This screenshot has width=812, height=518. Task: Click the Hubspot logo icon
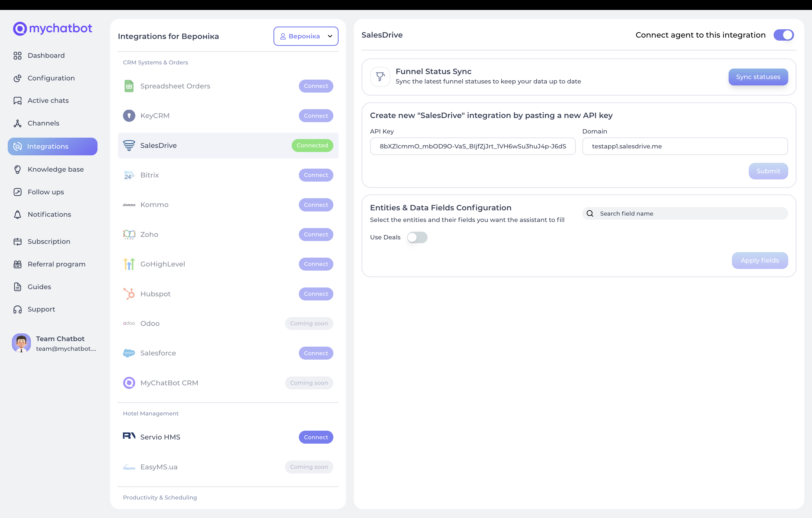pos(129,294)
